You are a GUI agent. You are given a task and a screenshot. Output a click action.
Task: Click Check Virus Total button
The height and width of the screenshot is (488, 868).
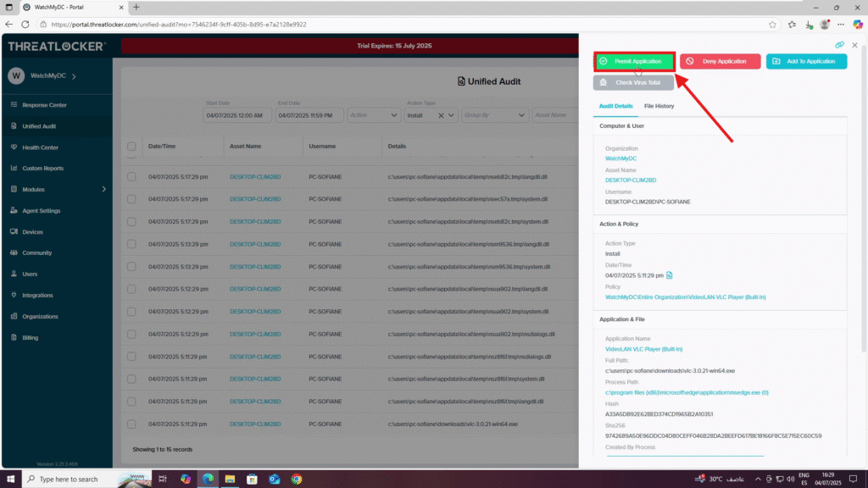(633, 82)
